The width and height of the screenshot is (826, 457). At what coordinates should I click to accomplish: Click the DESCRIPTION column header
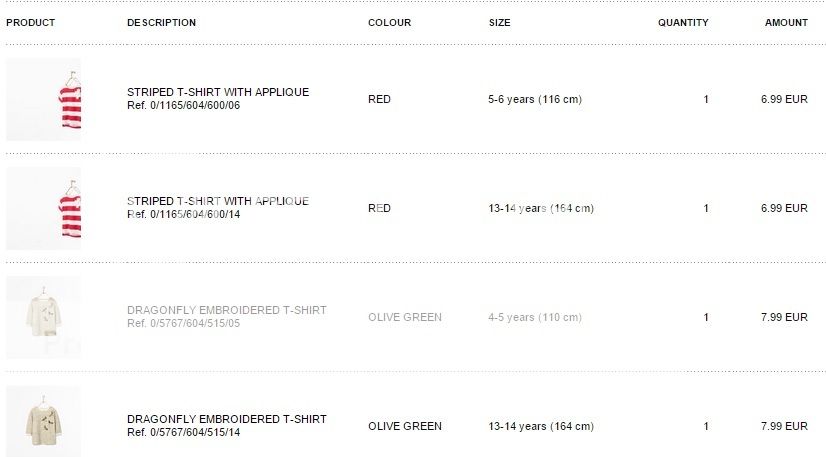point(161,23)
